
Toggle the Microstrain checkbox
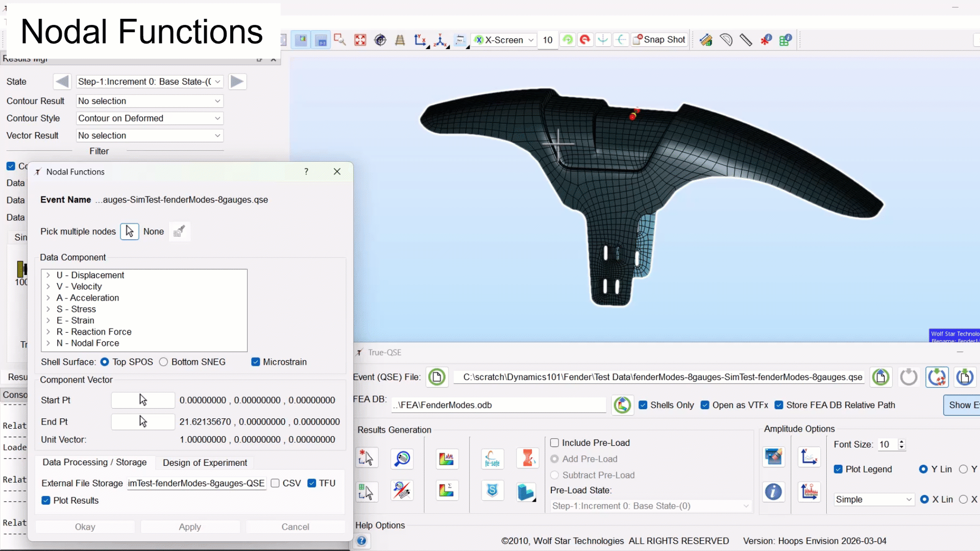pyautogui.click(x=256, y=362)
